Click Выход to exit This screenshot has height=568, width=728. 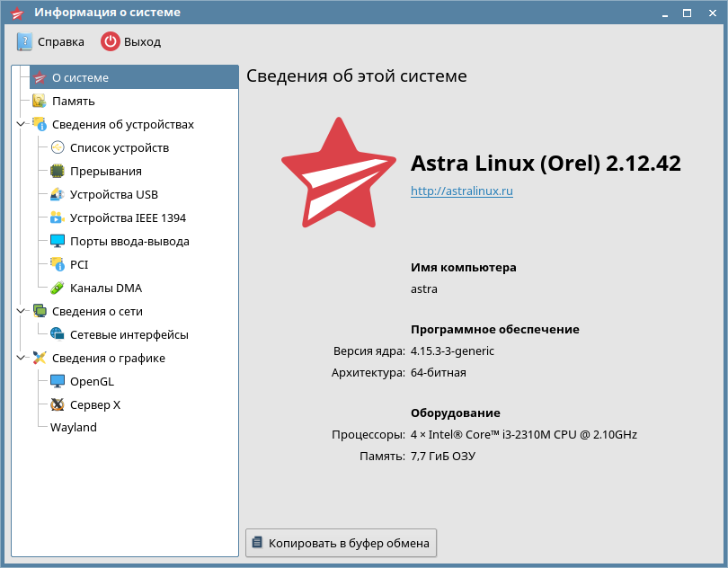(131, 42)
